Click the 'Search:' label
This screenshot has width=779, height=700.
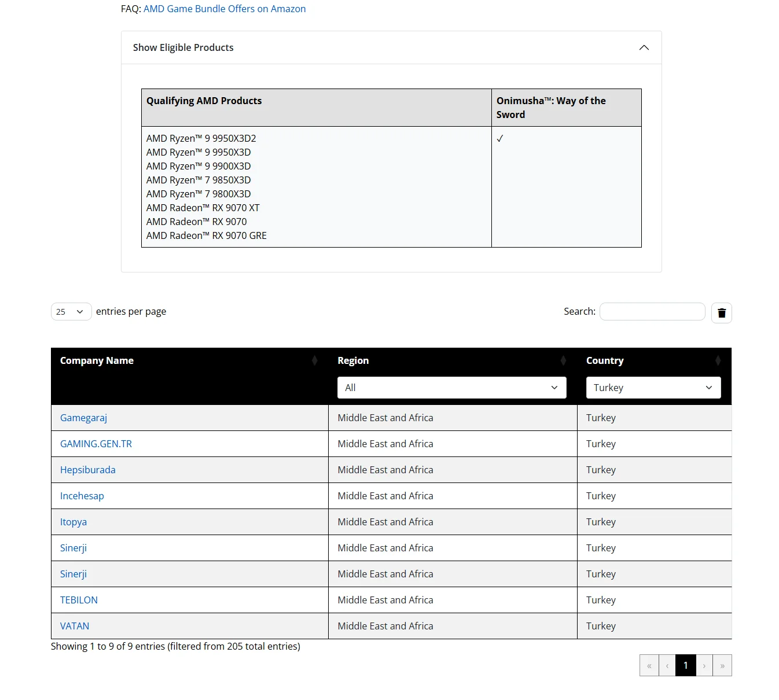click(579, 311)
